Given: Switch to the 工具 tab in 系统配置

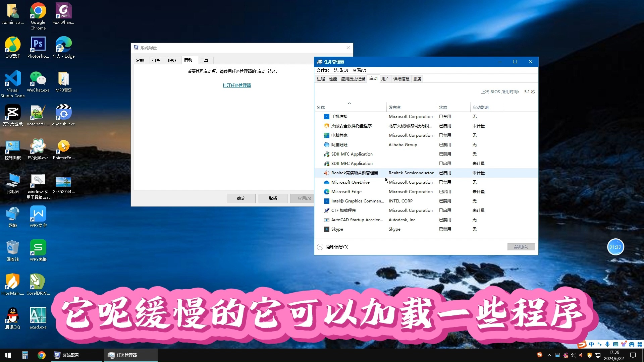Looking at the screenshot, I should tap(205, 60).
